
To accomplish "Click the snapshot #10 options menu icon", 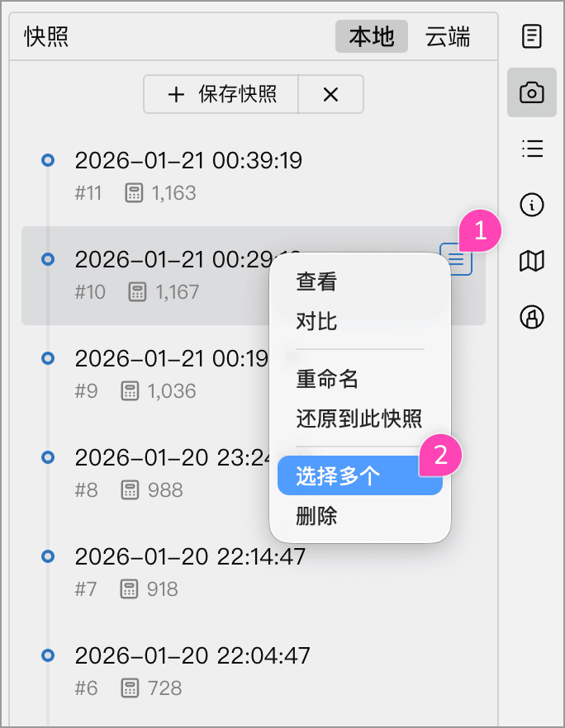I will 456,260.
